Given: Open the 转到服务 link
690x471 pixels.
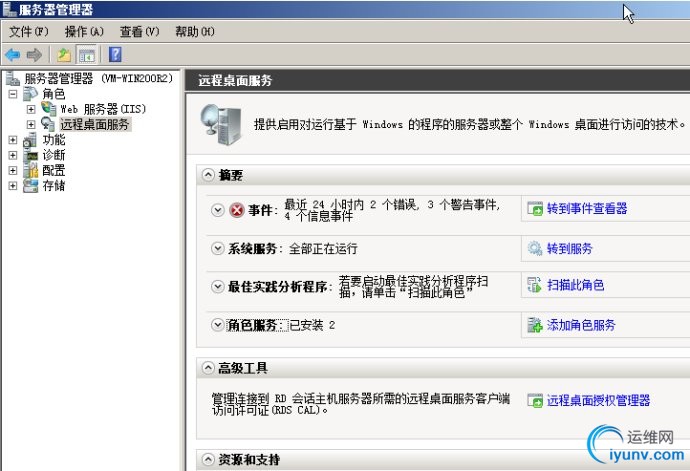Looking at the screenshot, I should [569, 248].
